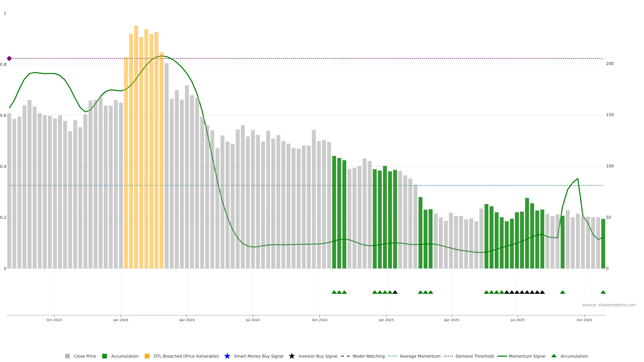Click the first green triangle after Oct 2024

point(334,292)
